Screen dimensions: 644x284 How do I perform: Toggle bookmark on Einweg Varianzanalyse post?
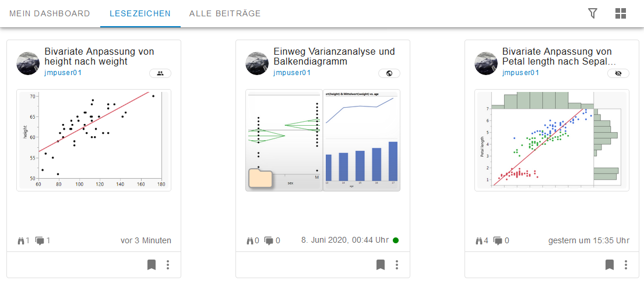pyautogui.click(x=381, y=265)
